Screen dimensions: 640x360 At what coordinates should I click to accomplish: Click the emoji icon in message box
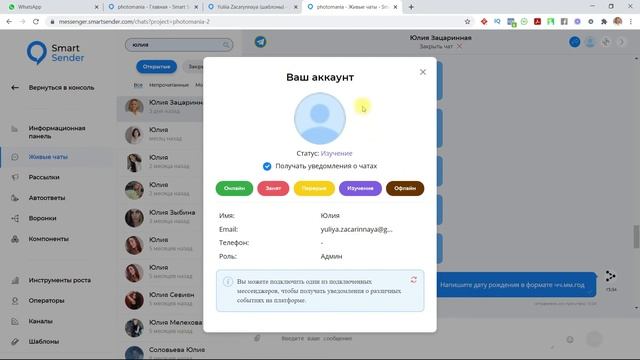point(570,339)
